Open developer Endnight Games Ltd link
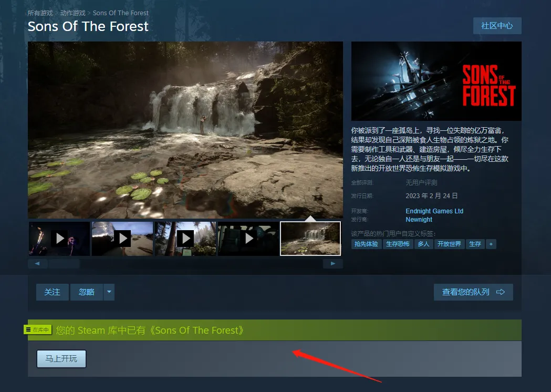This screenshot has width=551, height=392. tap(434, 211)
